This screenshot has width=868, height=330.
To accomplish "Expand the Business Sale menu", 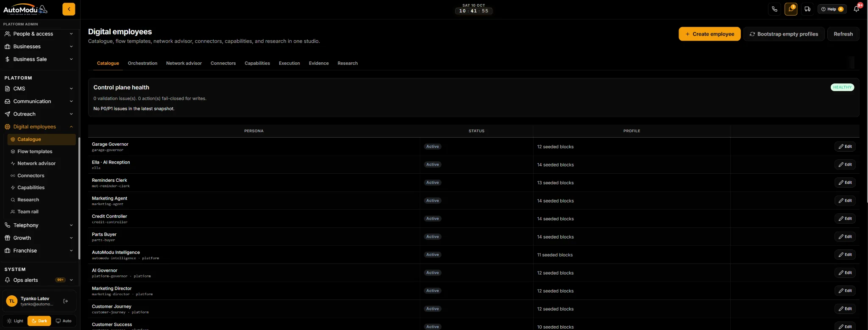I will 39,59.
